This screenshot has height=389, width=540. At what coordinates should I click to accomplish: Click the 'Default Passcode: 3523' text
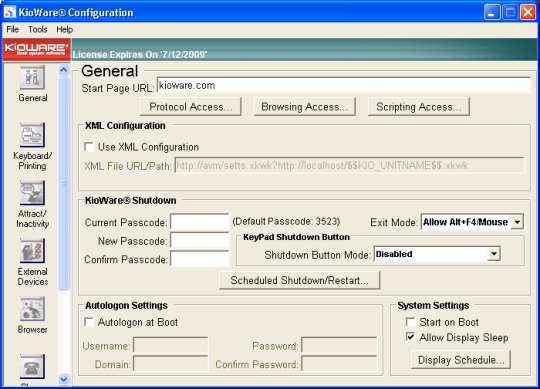[286, 221]
